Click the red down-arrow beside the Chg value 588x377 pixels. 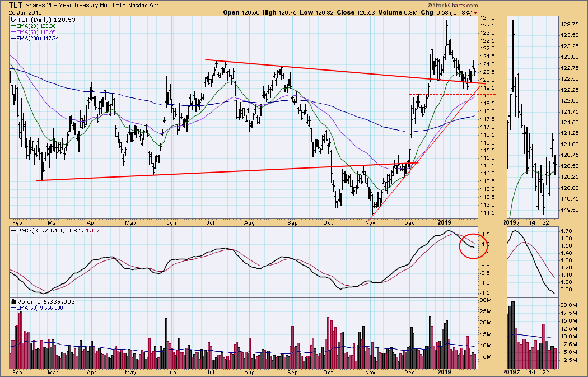tap(476, 13)
